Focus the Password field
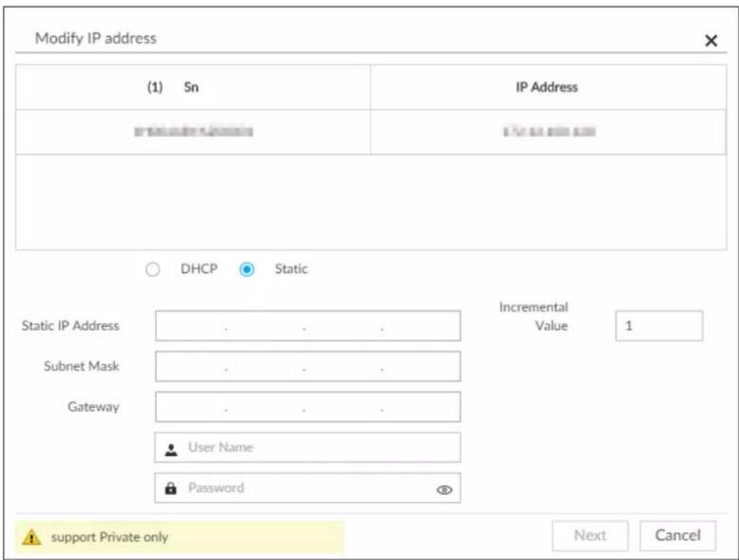Image resolution: width=739 pixels, height=560 pixels. (x=308, y=488)
